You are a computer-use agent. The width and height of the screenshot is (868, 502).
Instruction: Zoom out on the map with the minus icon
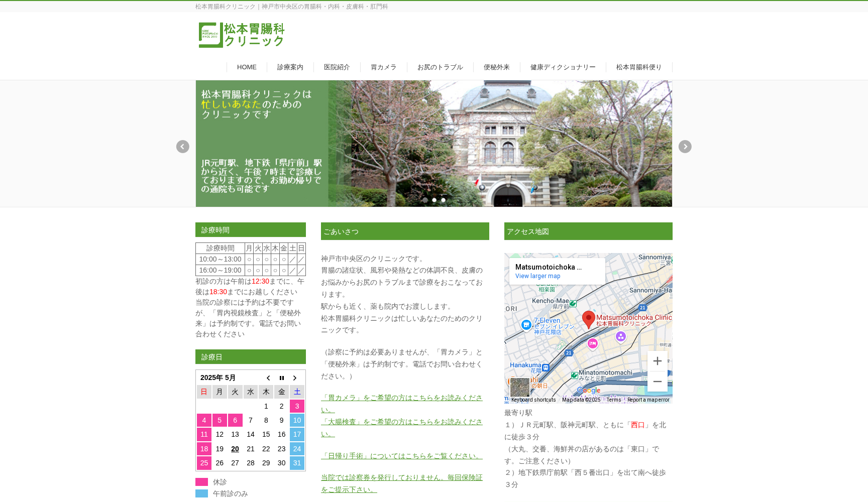(x=657, y=382)
